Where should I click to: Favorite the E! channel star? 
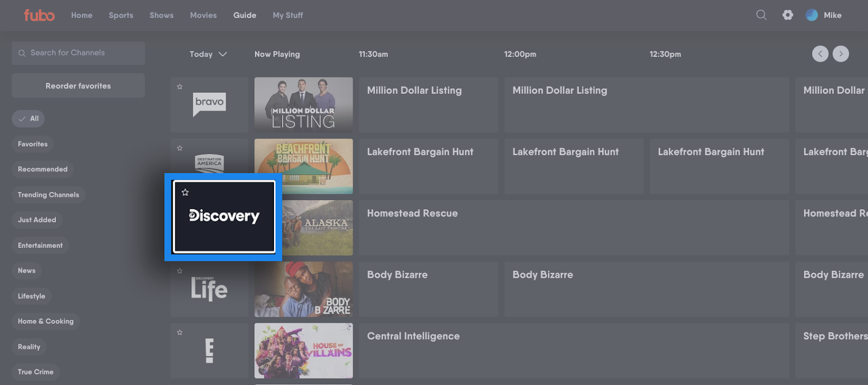click(x=180, y=332)
